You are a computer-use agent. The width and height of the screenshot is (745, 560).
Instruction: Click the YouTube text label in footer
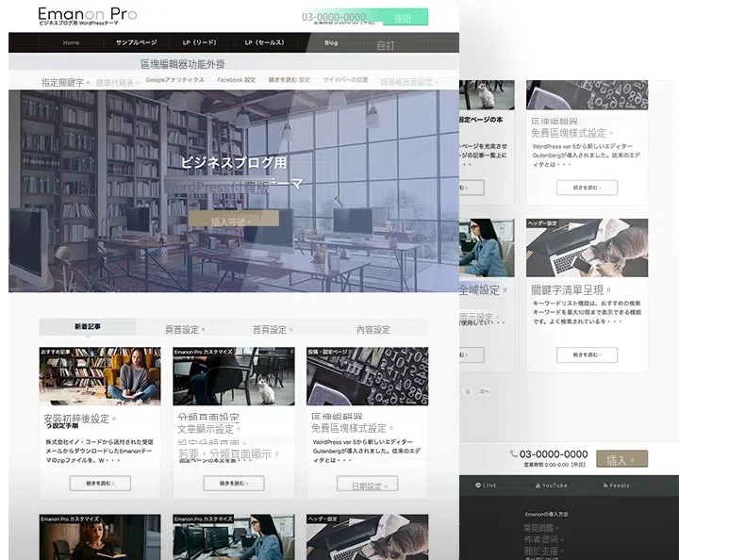[555, 486]
